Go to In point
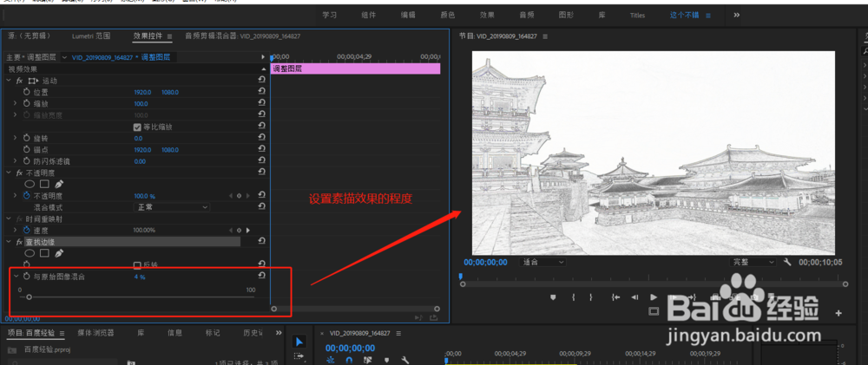 [615, 297]
